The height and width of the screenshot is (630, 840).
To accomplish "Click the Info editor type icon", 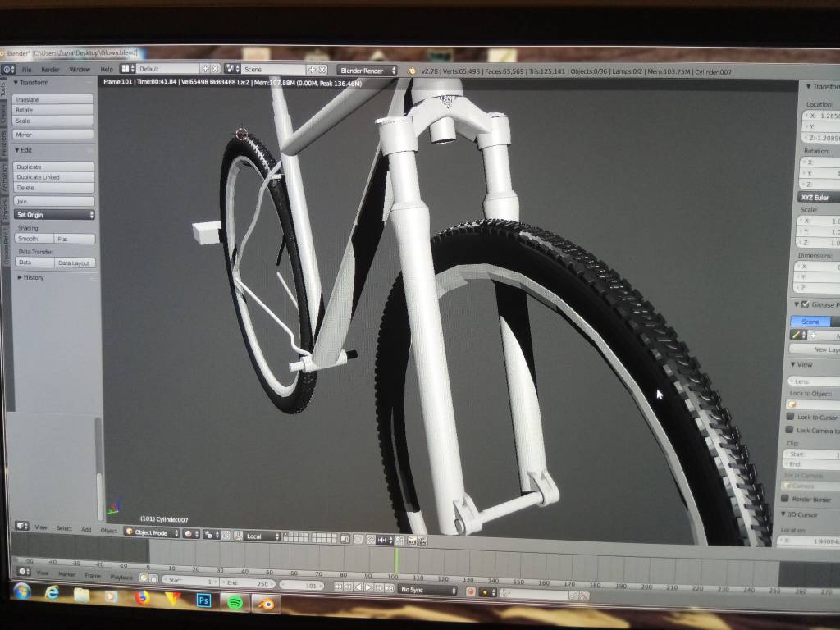I will point(8,70).
